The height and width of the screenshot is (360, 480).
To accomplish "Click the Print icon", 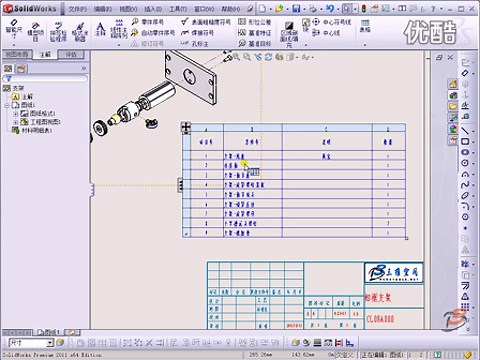I will pos(313,8).
